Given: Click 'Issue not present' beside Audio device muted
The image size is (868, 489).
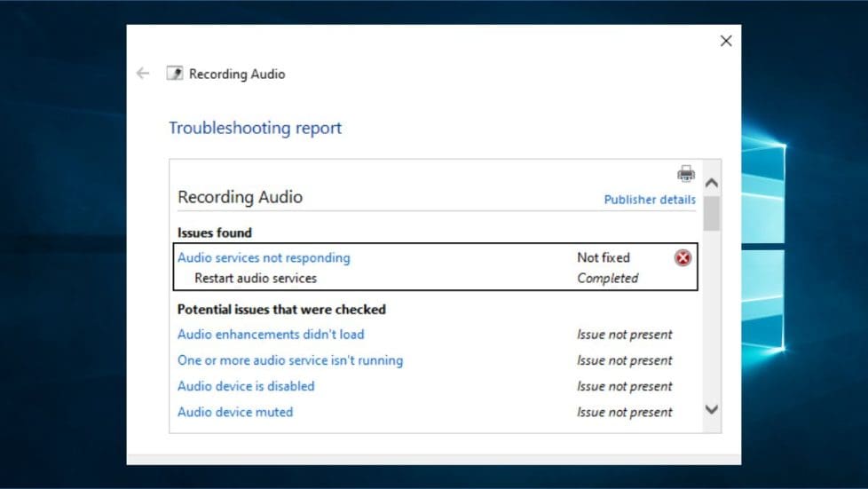Looking at the screenshot, I should click(625, 412).
